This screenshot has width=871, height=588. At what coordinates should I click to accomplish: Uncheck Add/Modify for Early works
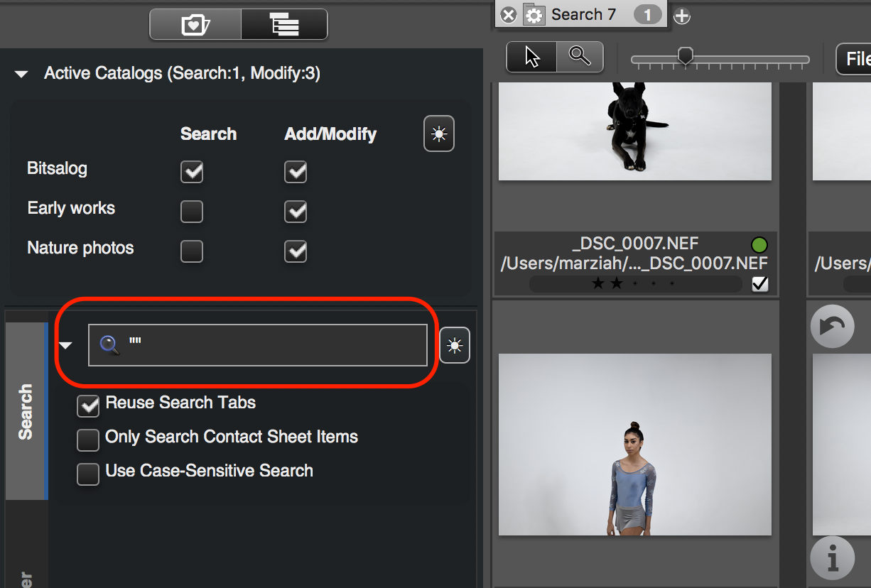[x=296, y=212]
